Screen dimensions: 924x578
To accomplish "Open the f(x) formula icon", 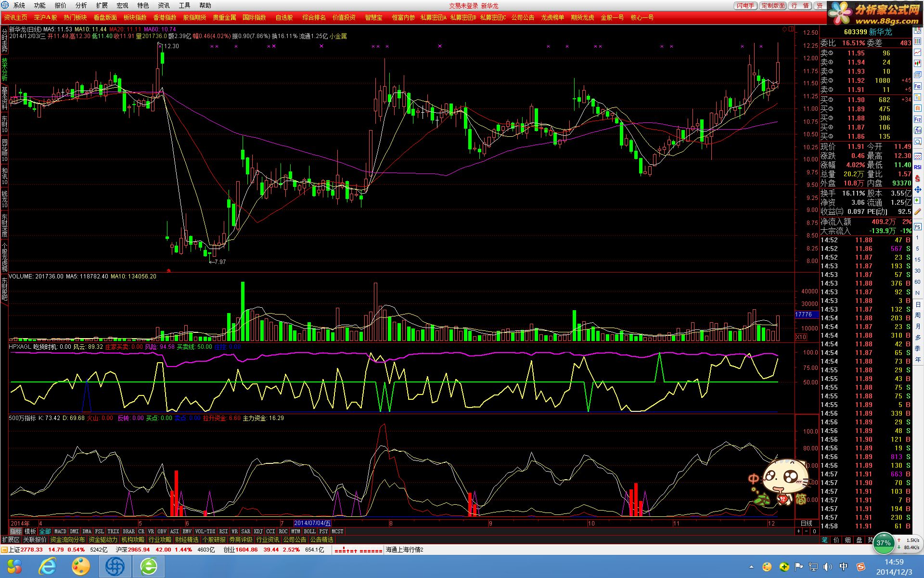I will point(917,130).
